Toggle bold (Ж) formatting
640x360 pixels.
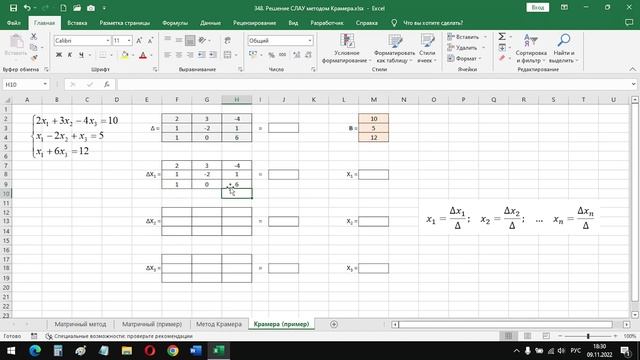coord(59,55)
